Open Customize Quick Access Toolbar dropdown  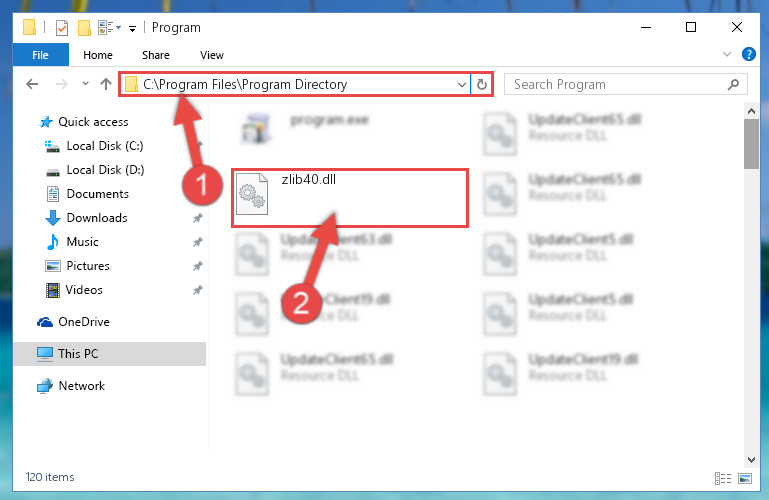[132, 28]
